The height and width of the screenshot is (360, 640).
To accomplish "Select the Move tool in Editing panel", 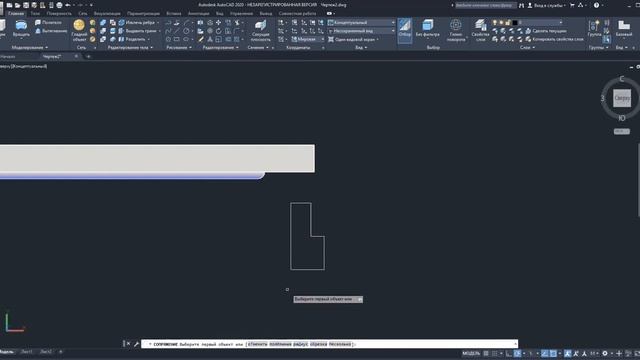I will tap(218, 22).
